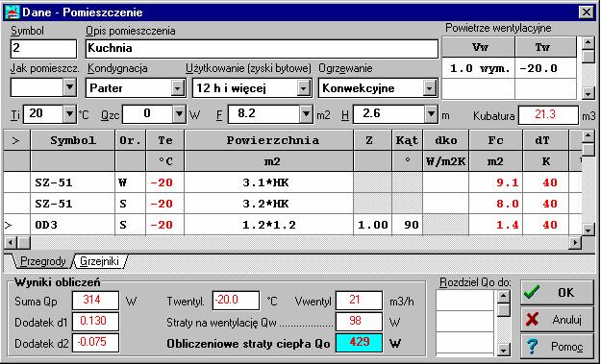This screenshot has height=364, width=601.
Task: Open the Jak pomieszcz. dropdown
Action: (x=69, y=87)
